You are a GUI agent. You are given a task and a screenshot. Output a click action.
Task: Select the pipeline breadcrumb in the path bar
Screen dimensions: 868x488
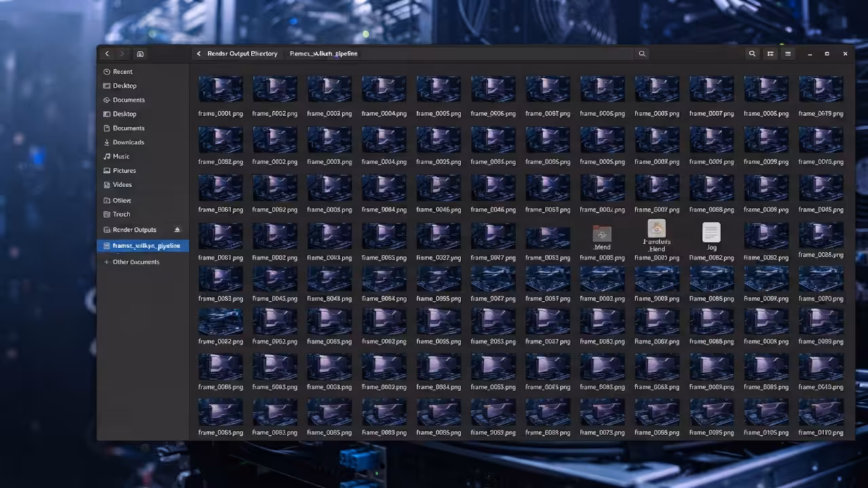[x=323, y=54]
